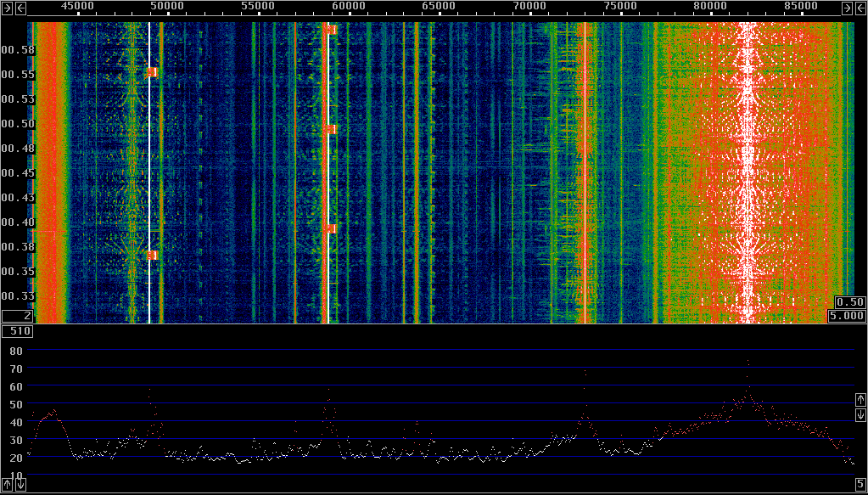Screen dimensions: 868x495
Task: Click the 40 dB scale label
Action: tap(15, 423)
